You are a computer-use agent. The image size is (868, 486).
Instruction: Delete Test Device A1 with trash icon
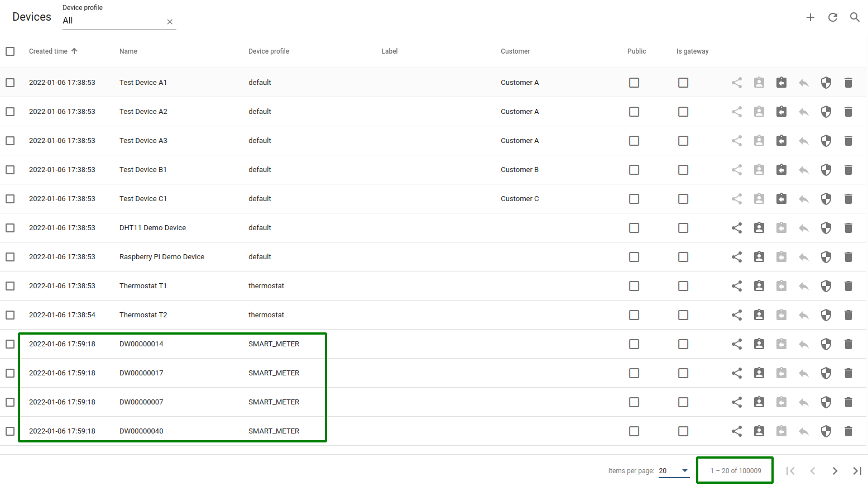(x=848, y=83)
